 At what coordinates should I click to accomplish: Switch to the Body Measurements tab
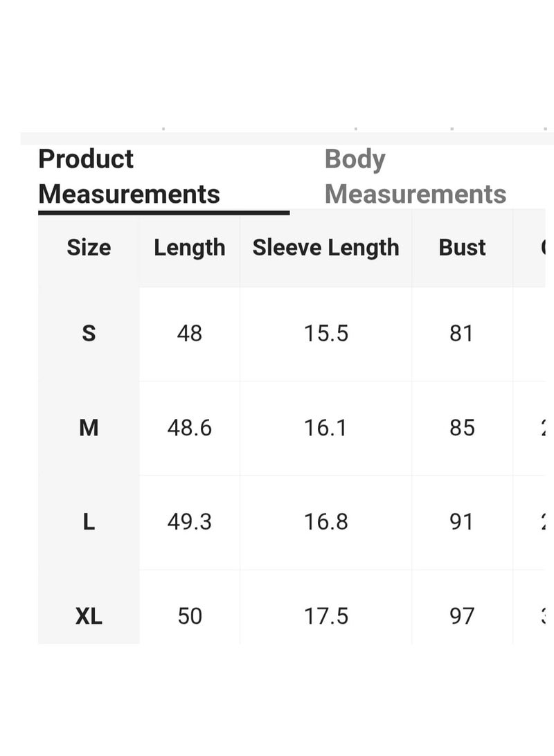pyautogui.click(x=415, y=177)
